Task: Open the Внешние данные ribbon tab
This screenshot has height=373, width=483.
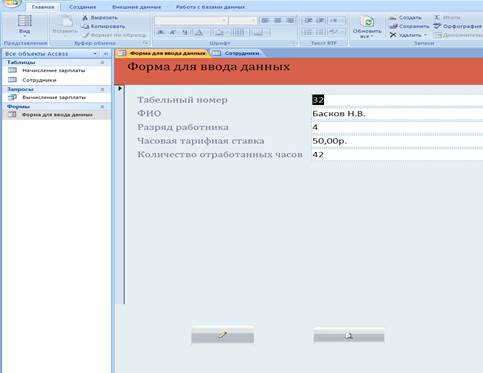Action: (x=136, y=7)
